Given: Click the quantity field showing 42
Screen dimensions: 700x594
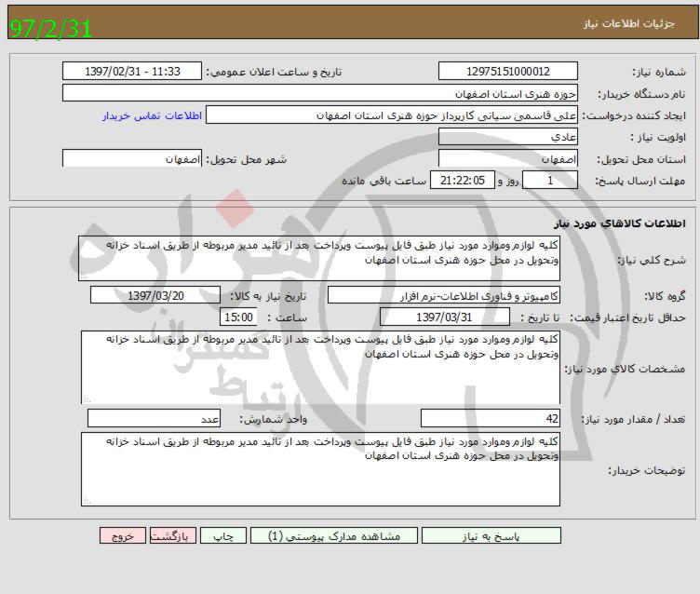Looking at the screenshot, I should pos(491,419).
